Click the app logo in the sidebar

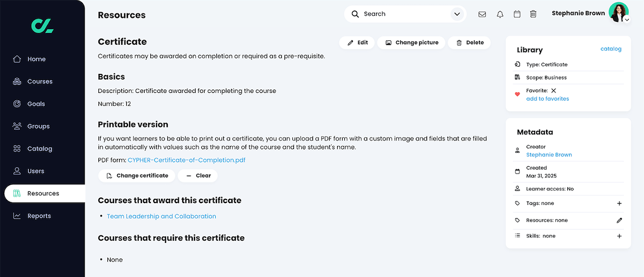pyautogui.click(x=42, y=26)
